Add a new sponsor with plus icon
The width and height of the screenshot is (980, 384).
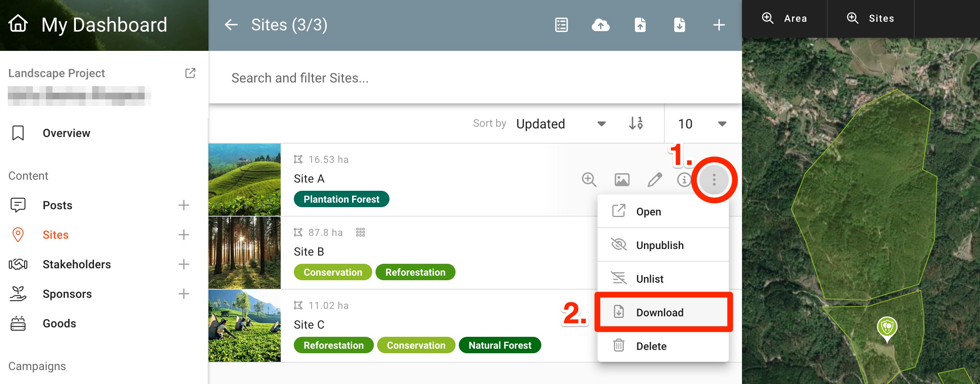coord(184,294)
